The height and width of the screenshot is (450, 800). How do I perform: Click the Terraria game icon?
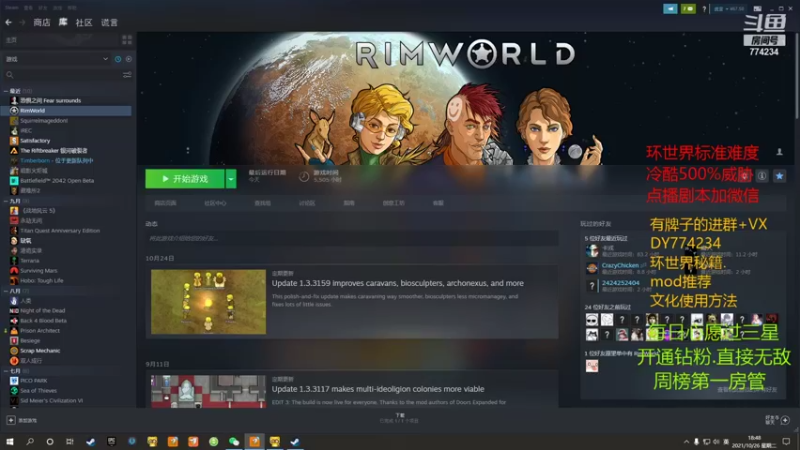click(x=14, y=261)
